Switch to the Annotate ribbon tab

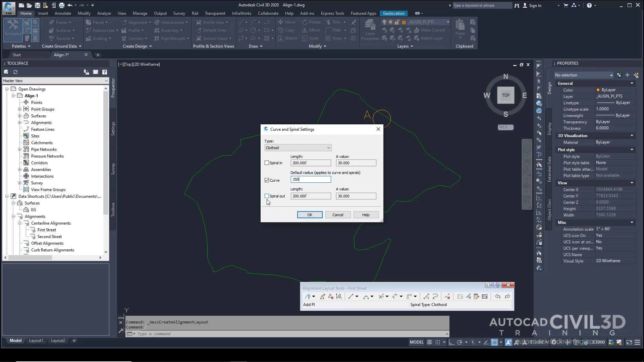63,13
